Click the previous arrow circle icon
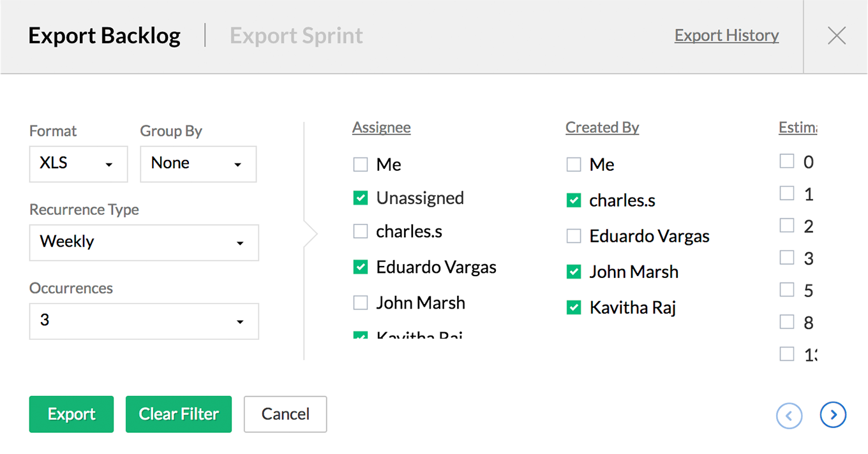 789,416
